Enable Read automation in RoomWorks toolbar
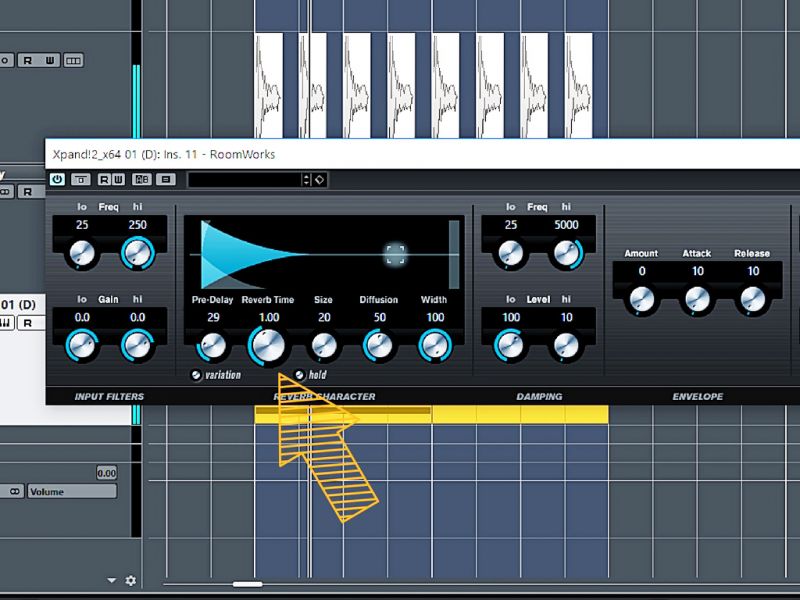800x600 pixels. point(104,180)
